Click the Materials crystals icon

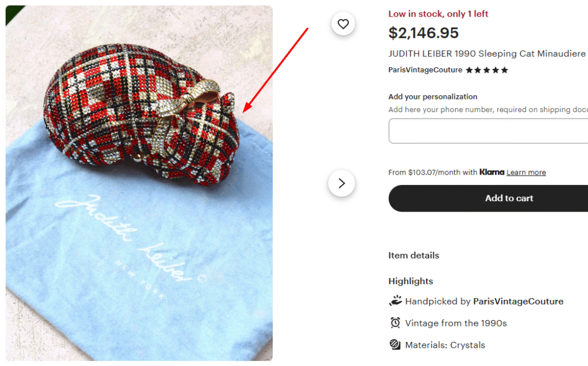395,345
